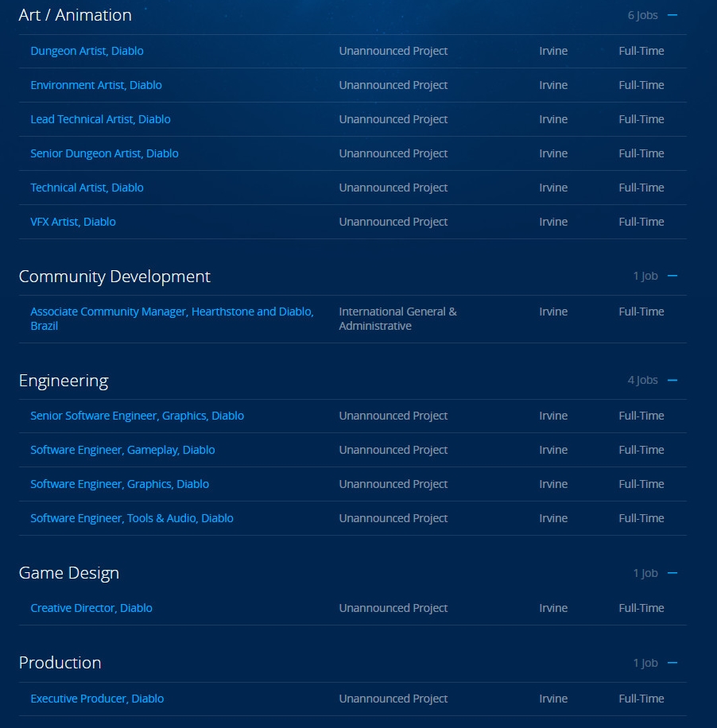Screen dimensions: 717x728
Task: Click "Irvine" in Executive Producer row
Action: (553, 699)
